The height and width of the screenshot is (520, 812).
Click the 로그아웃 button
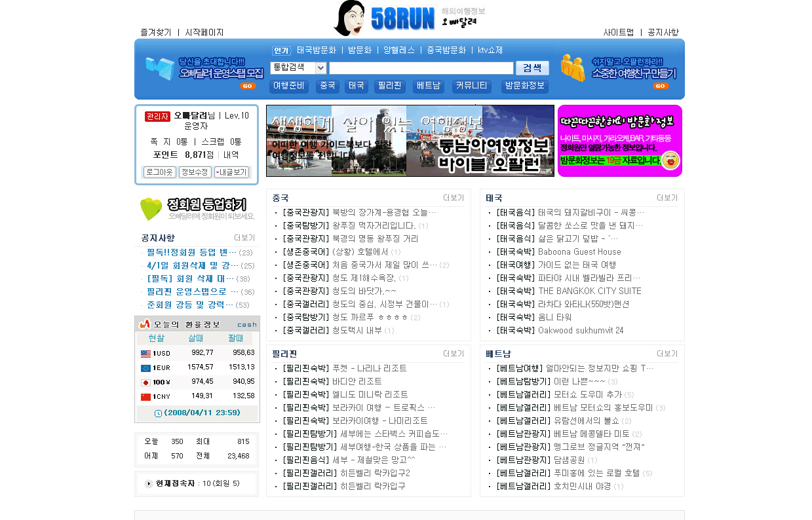coord(159,172)
